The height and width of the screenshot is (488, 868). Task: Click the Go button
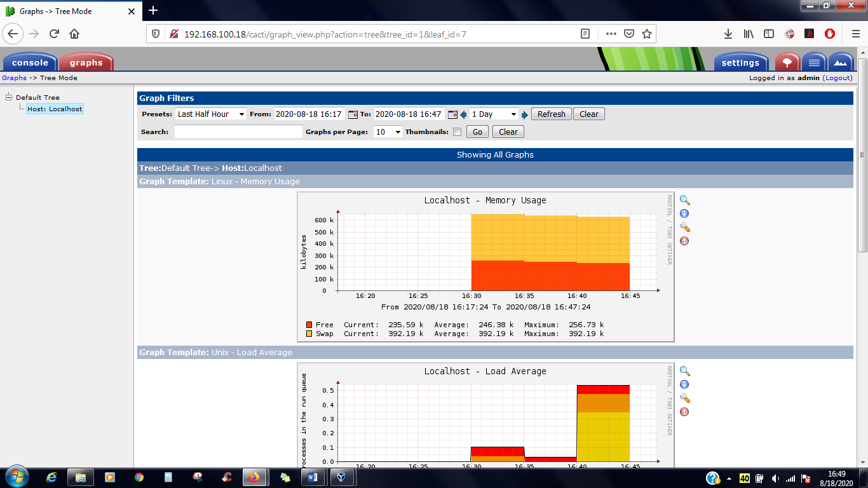click(477, 132)
